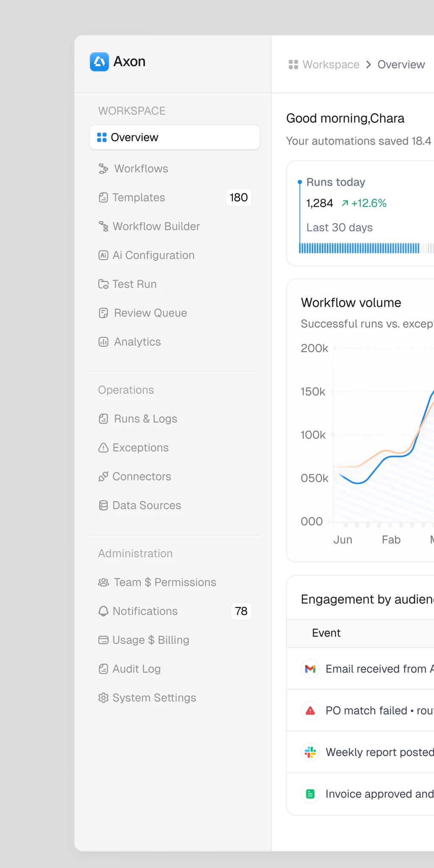Click the +12.6% change indicator
The image size is (434, 868).
pyautogui.click(x=364, y=203)
